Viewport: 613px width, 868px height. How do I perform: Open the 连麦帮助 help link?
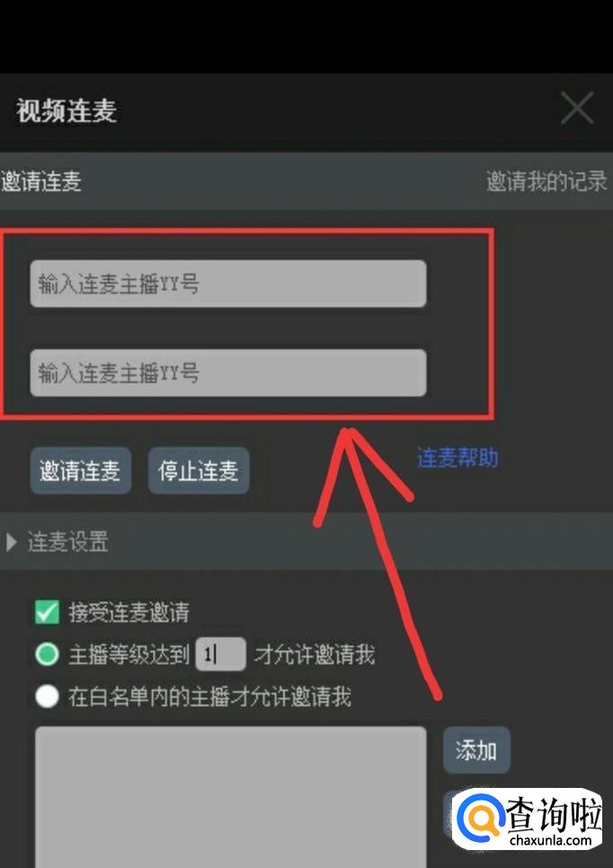tap(458, 458)
